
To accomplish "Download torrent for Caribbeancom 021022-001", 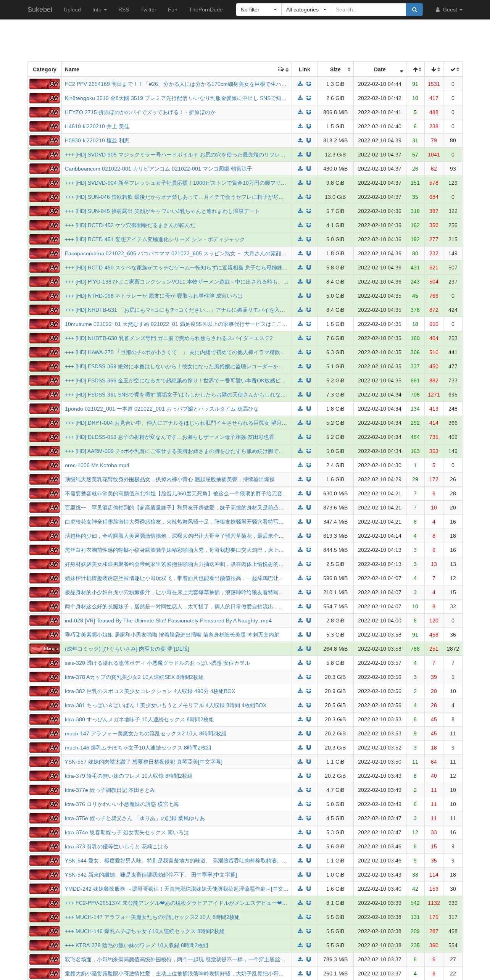I will 300,169.
